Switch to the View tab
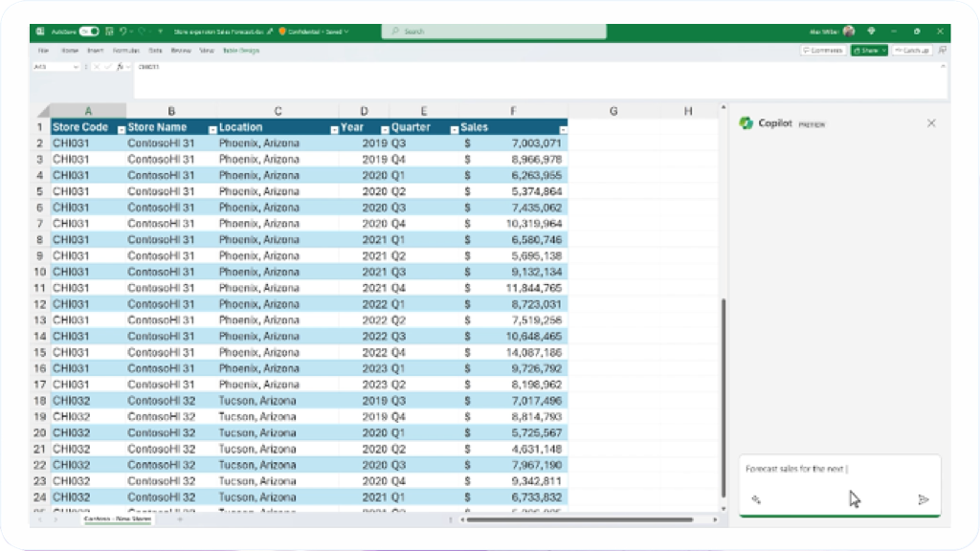The height and width of the screenshot is (551, 980). click(x=207, y=51)
